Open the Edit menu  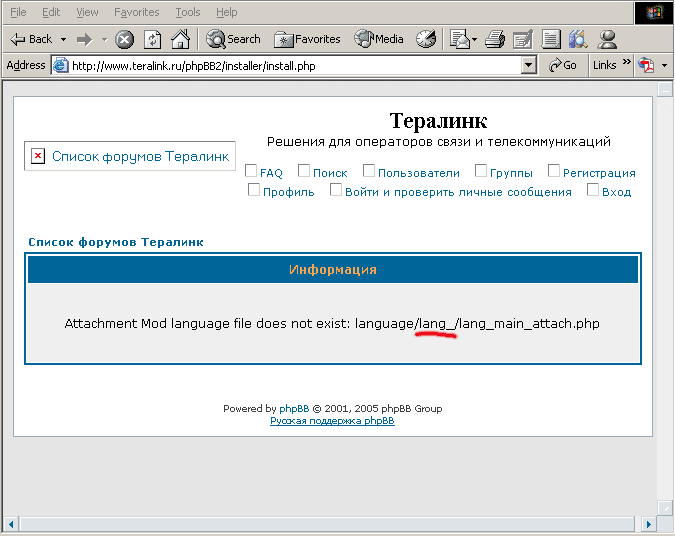(x=51, y=12)
